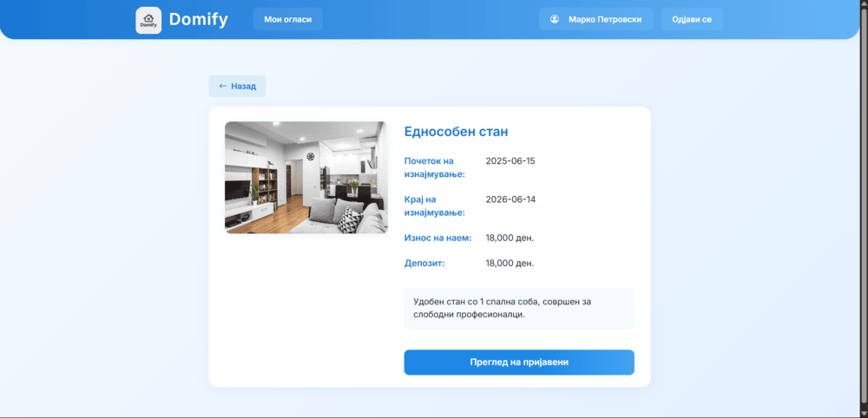868x418 pixels.
Task: Select the rent amount 18,000 ден.
Action: [x=510, y=238]
